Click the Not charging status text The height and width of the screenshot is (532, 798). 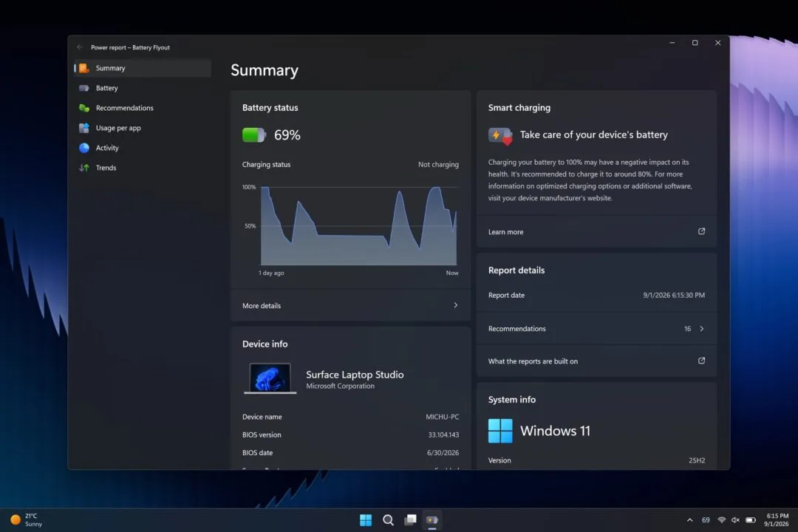(x=438, y=165)
